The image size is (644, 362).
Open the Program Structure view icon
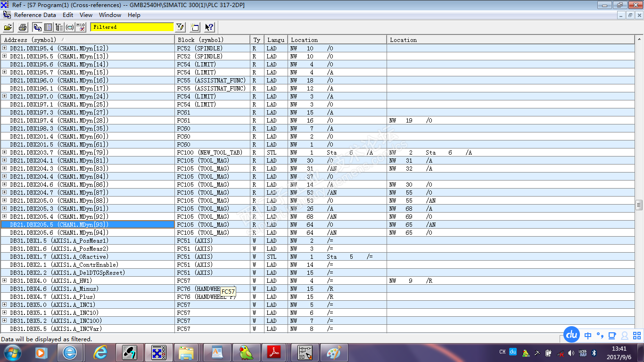[59, 27]
